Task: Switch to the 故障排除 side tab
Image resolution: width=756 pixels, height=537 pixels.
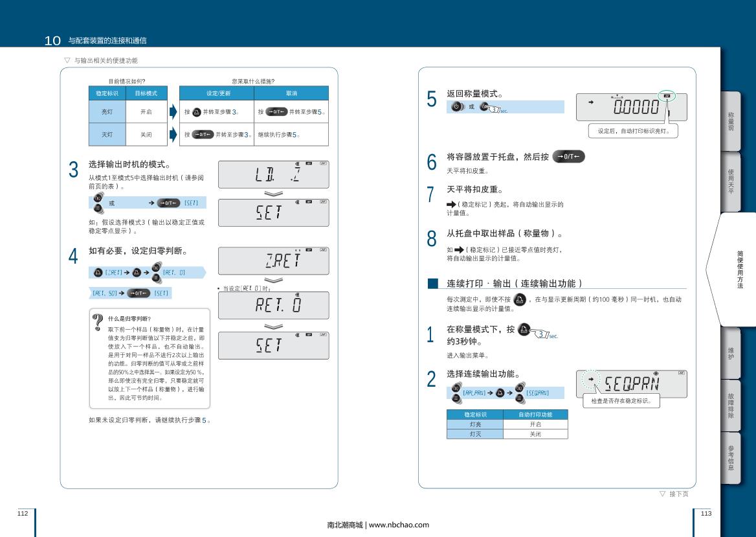Action: [731, 405]
